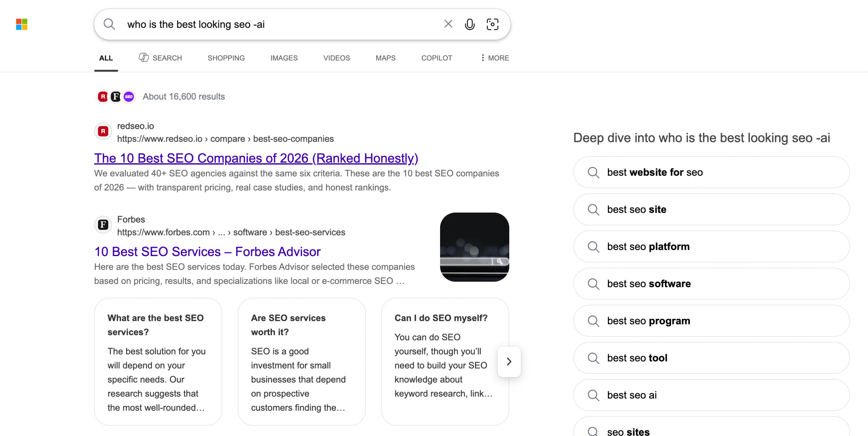The width and height of the screenshot is (868, 436).
Task: Click the 'Forbes' site name
Action: click(131, 220)
